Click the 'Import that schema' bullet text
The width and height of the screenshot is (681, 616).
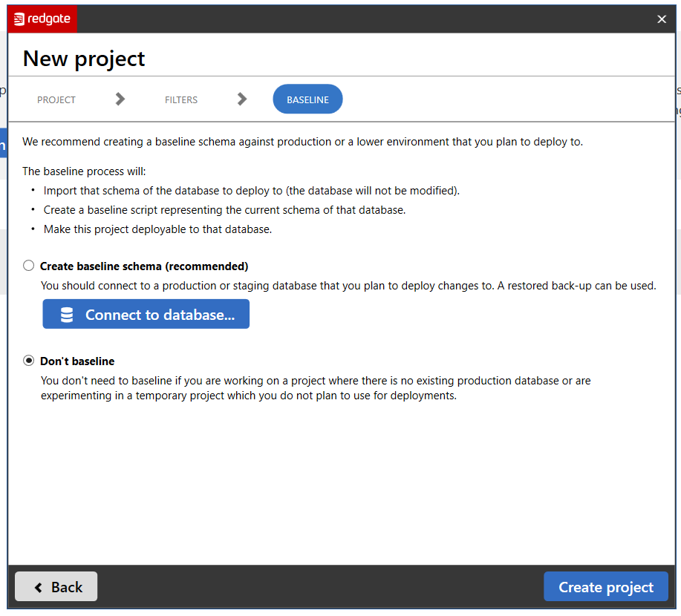click(252, 191)
